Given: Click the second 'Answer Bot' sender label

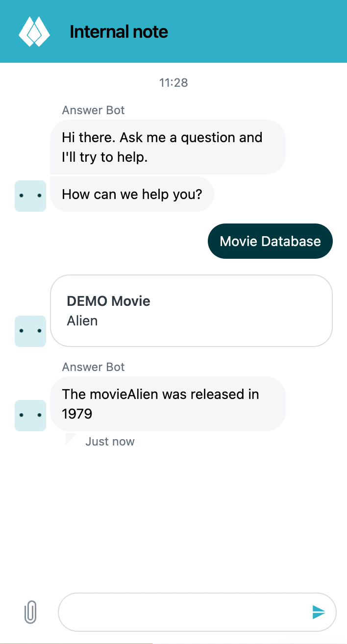Looking at the screenshot, I should pyautogui.click(x=94, y=367).
